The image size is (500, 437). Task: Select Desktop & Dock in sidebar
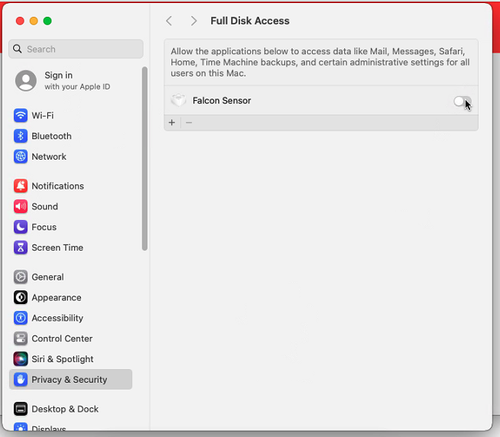71,409
